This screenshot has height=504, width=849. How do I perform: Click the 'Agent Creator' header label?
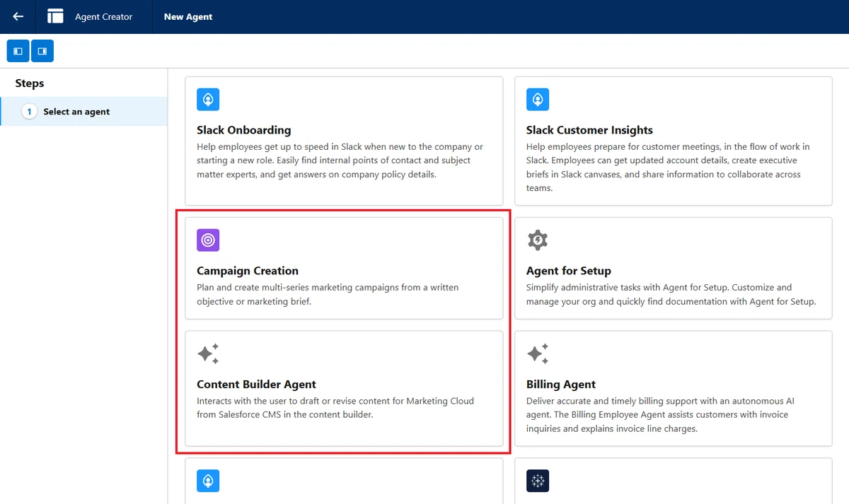103,17
